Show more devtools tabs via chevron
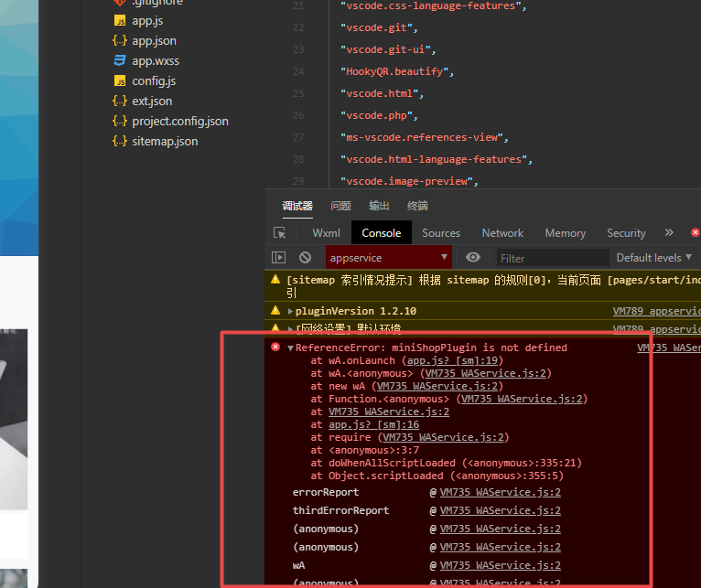The width and height of the screenshot is (701, 588). click(x=669, y=232)
